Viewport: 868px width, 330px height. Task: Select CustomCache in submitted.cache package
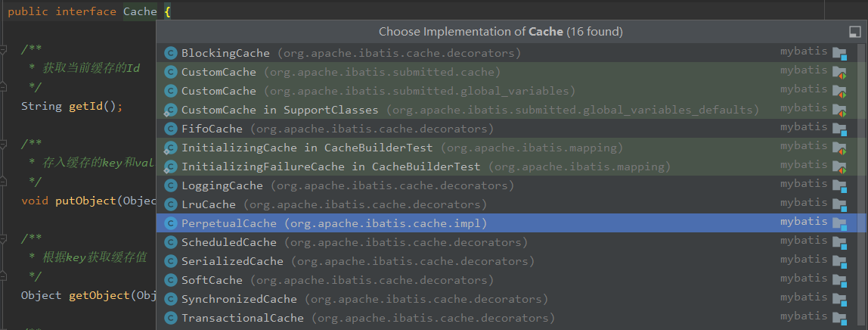219,72
